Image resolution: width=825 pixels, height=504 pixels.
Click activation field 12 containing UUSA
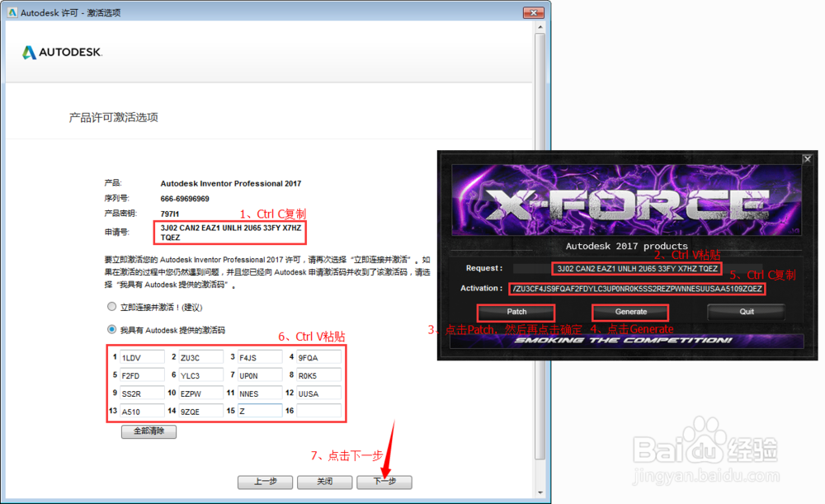coord(318,393)
